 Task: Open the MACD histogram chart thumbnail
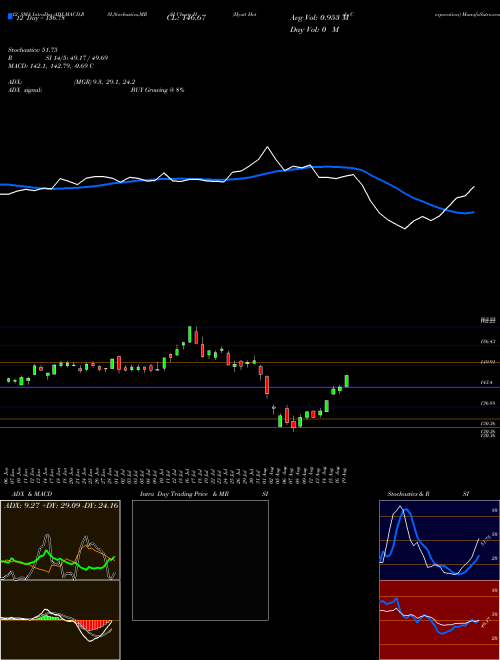coord(60,620)
